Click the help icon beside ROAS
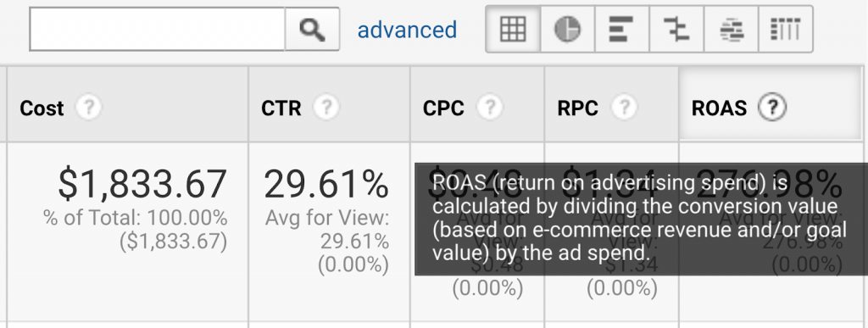This screenshot has height=328, width=868. pyautogui.click(x=772, y=108)
